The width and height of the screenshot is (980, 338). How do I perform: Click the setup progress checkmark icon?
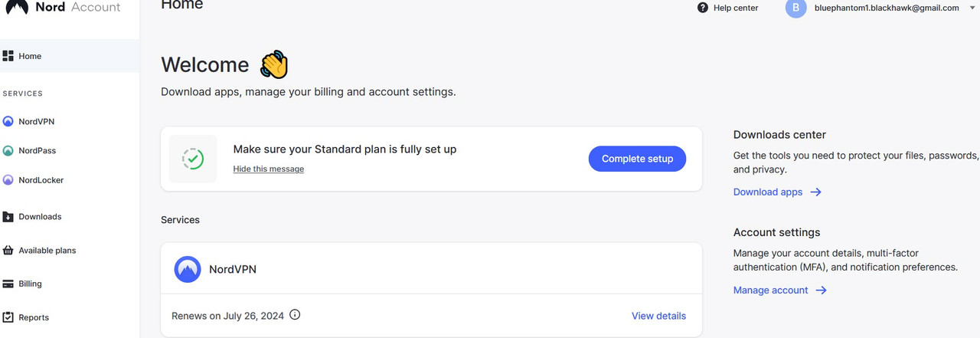pyautogui.click(x=193, y=159)
